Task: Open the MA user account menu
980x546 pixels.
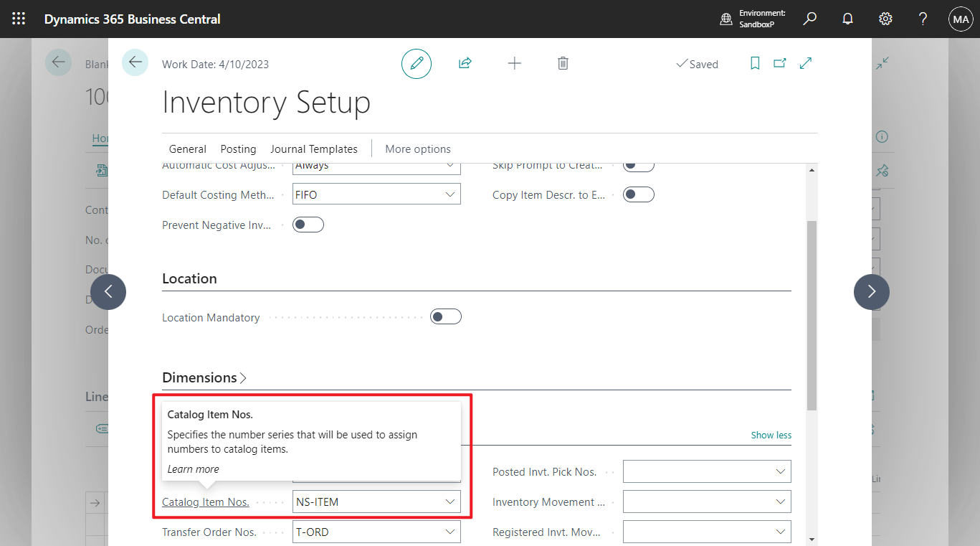Action: pos(961,19)
